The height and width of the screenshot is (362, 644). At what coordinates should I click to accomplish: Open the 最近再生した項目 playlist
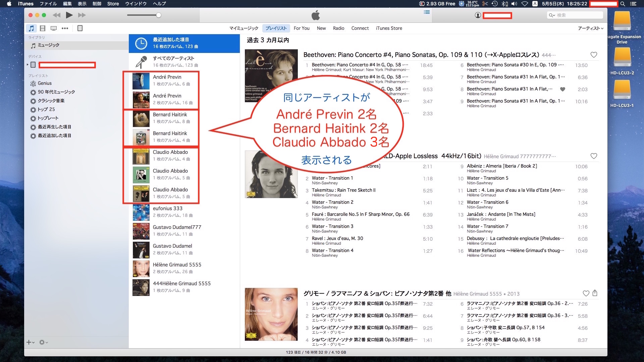tap(54, 127)
